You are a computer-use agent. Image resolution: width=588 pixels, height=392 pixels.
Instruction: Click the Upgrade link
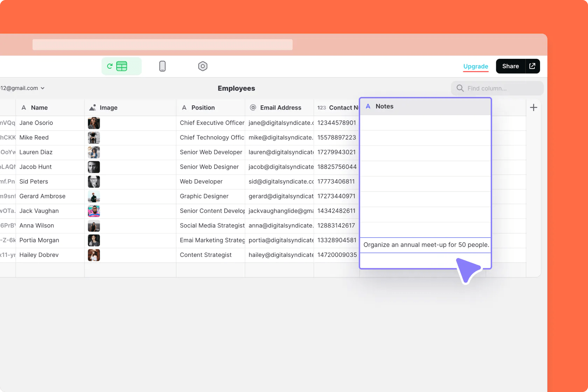click(476, 66)
